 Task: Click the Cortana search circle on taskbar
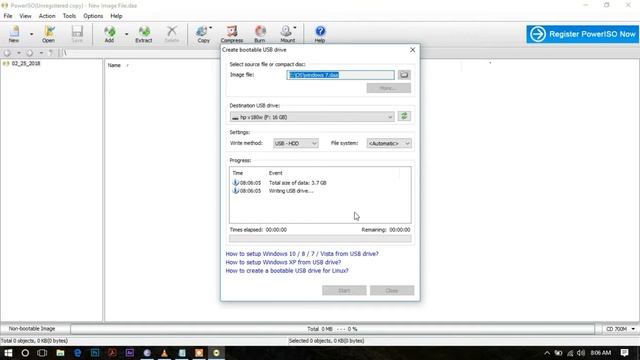click(25, 353)
